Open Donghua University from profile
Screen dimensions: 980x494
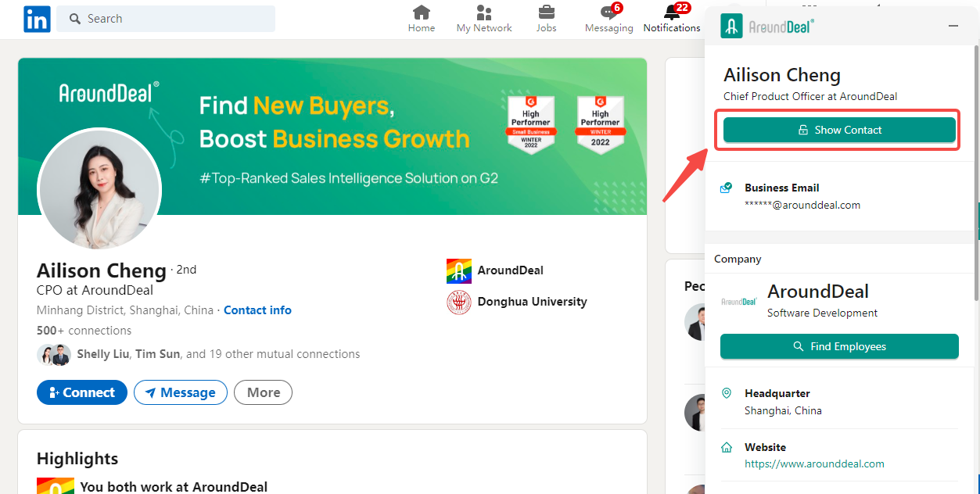tap(532, 302)
